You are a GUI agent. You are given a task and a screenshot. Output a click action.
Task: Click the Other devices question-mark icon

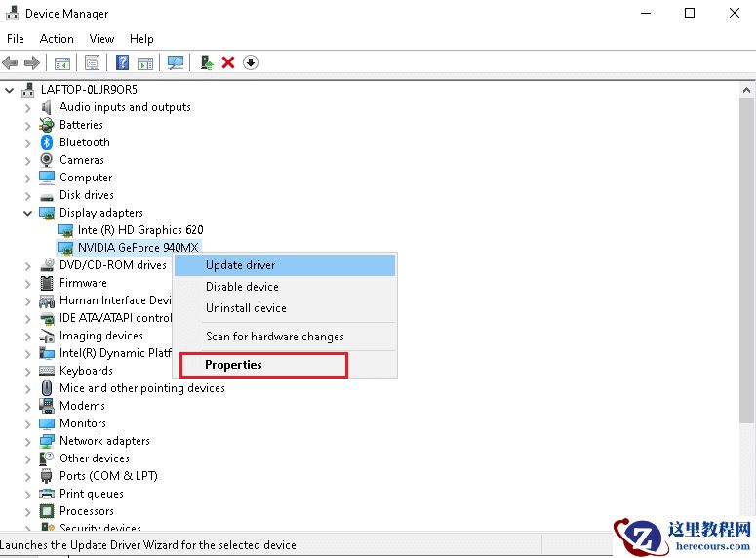click(46, 458)
